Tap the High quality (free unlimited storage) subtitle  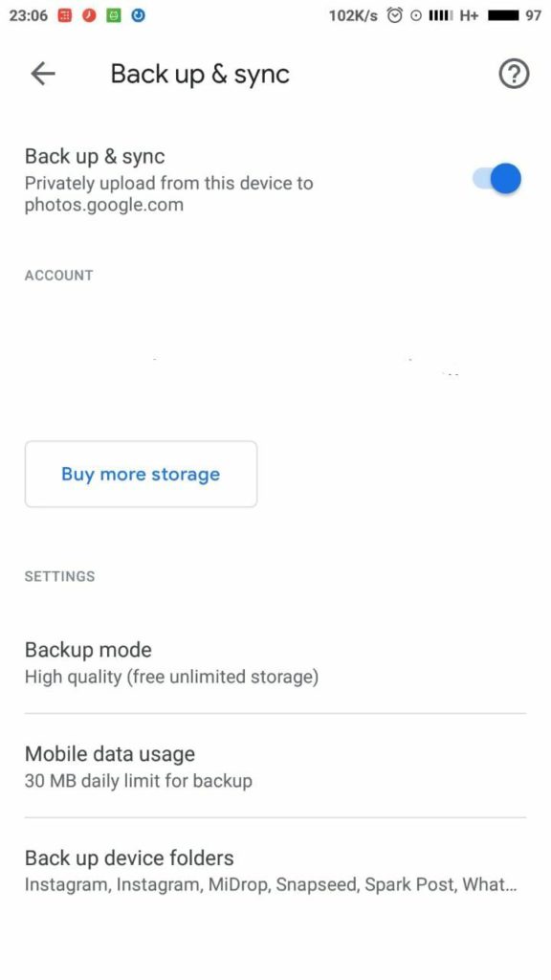(x=172, y=677)
